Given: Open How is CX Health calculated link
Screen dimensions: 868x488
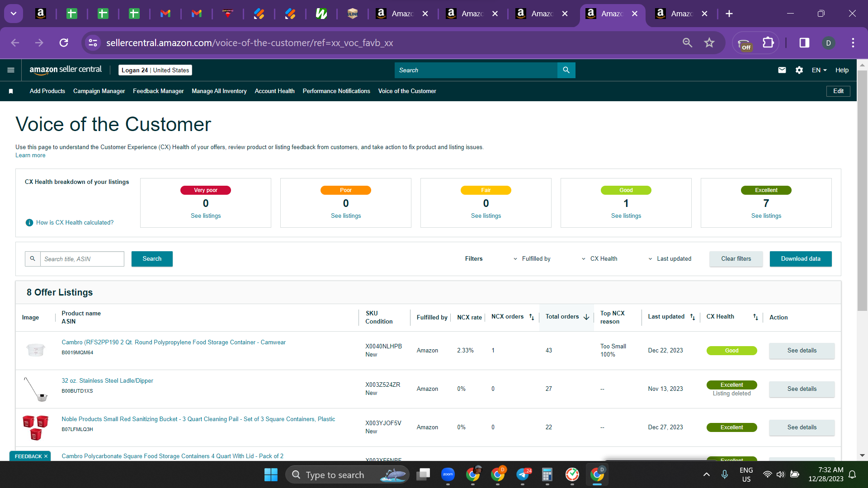Looking at the screenshot, I should coord(75,223).
